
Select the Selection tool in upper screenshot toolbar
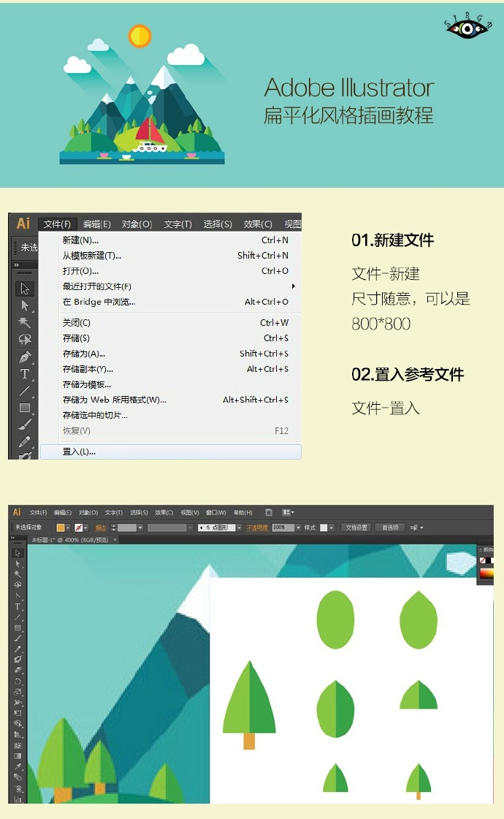[25, 289]
